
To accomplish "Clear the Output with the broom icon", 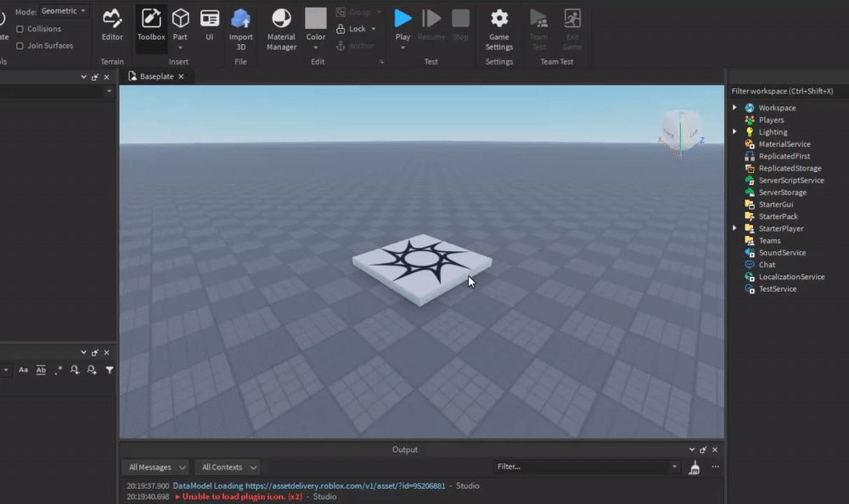I will [x=694, y=468].
